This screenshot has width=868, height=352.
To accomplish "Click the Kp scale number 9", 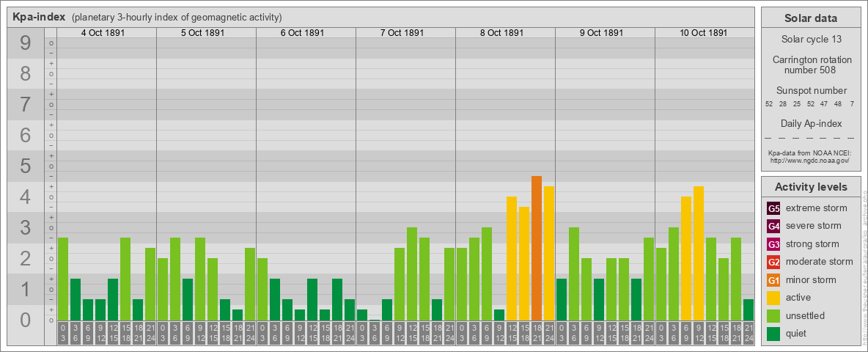I will 25,43.
